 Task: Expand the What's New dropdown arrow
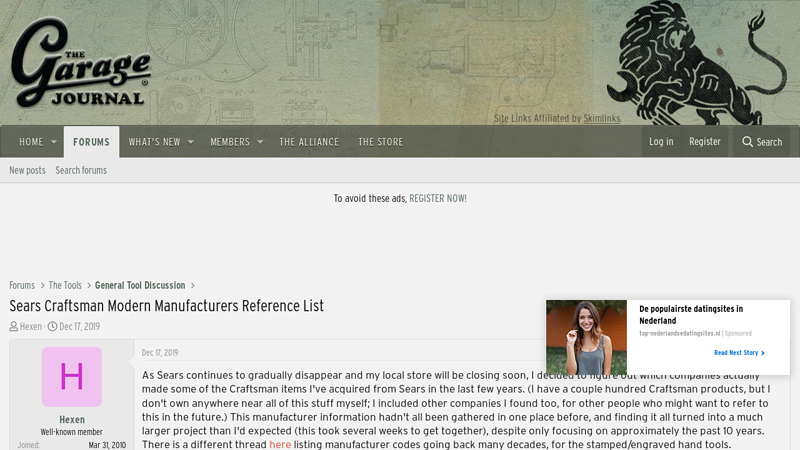tap(191, 142)
